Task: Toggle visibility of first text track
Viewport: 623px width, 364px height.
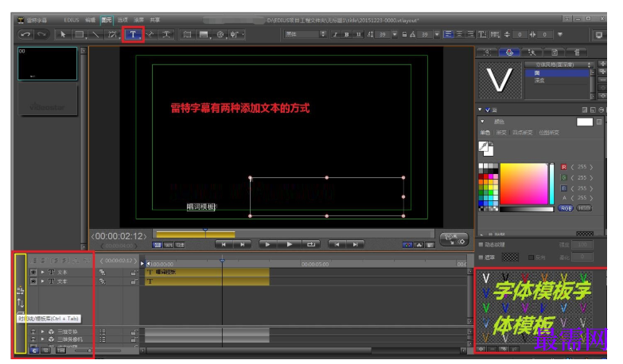Action: 33,273
